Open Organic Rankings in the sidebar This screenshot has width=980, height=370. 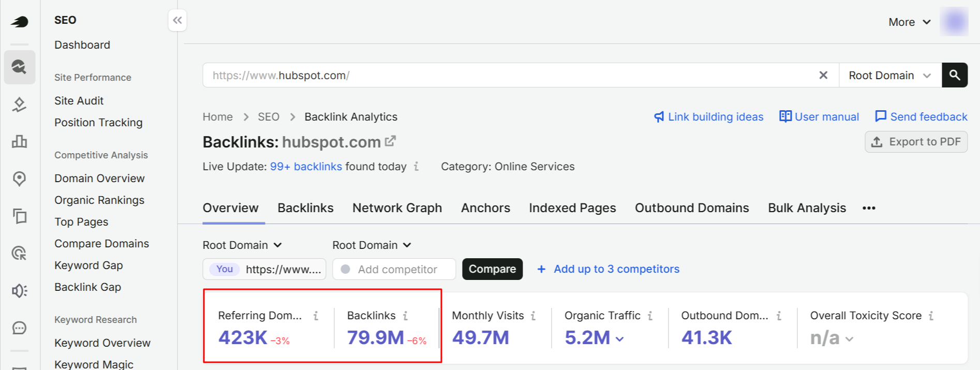pyautogui.click(x=99, y=200)
